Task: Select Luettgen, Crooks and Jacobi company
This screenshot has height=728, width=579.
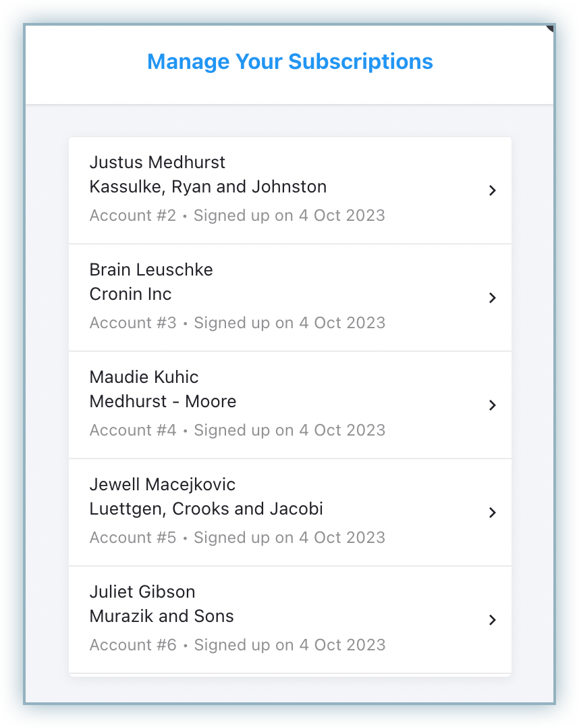Action: click(x=206, y=509)
